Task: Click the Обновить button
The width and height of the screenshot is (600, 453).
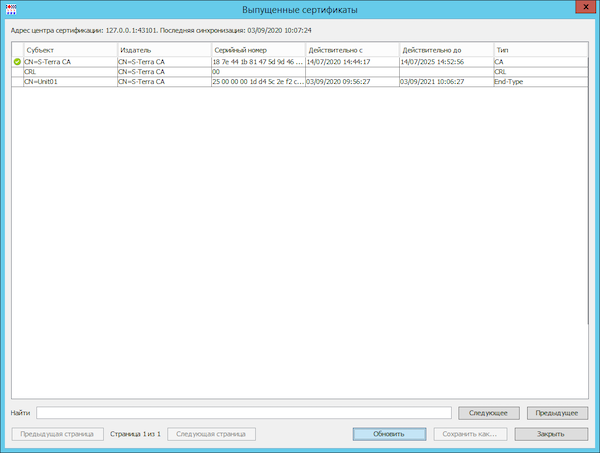Action: pyautogui.click(x=389, y=434)
